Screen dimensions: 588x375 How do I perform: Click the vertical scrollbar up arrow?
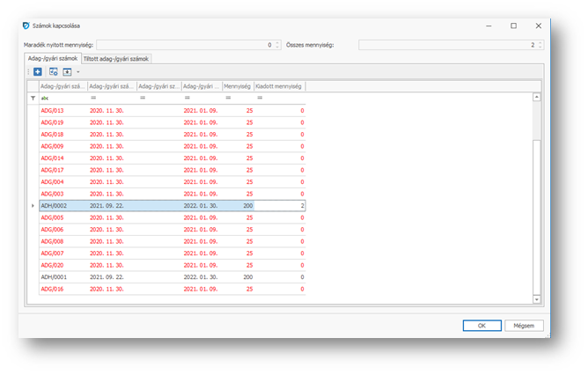pyautogui.click(x=537, y=98)
